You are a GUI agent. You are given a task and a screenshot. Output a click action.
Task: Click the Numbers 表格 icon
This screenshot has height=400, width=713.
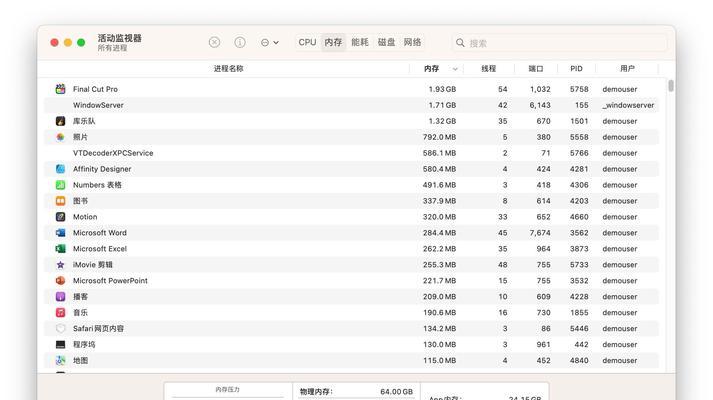pos(60,185)
